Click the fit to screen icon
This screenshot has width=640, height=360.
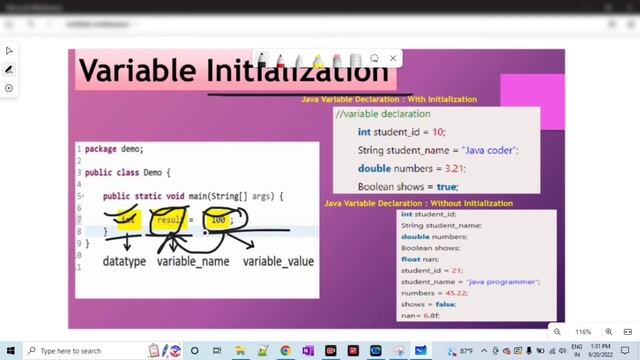628,332
